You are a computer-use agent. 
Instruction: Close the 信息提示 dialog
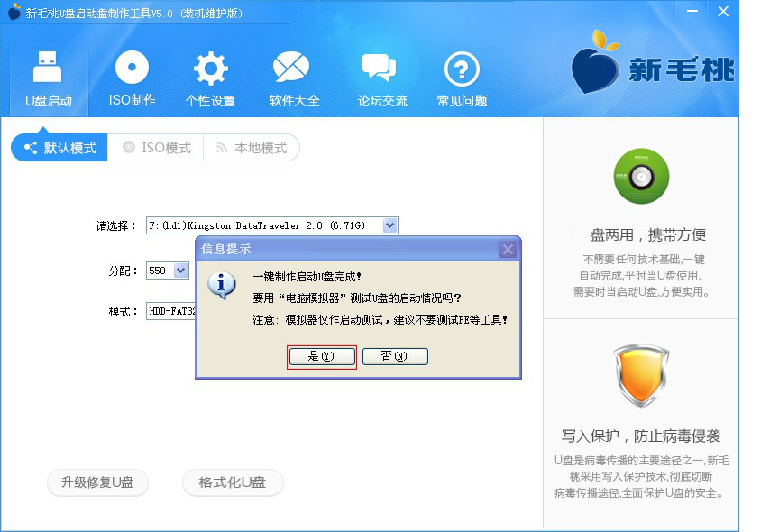pos(508,250)
